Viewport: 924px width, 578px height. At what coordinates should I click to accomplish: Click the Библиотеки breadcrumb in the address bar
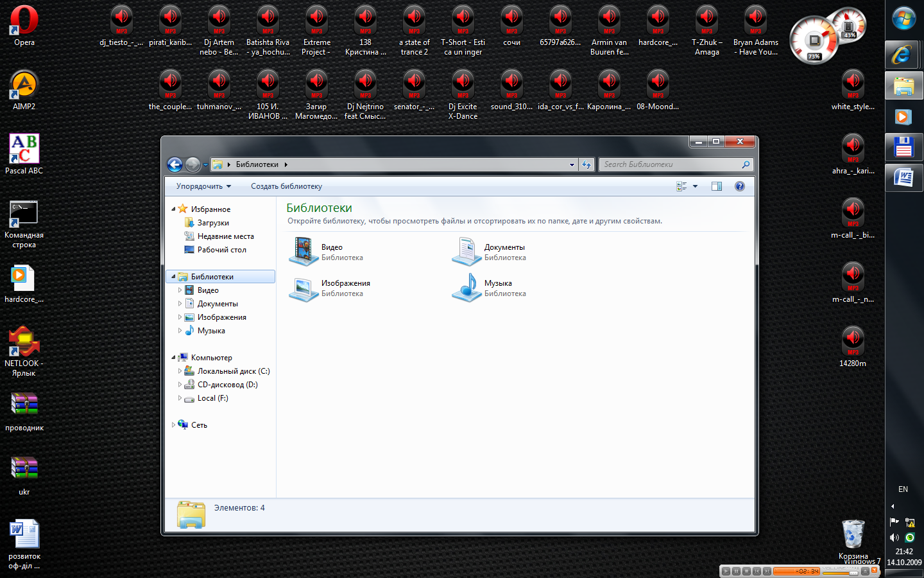click(257, 164)
